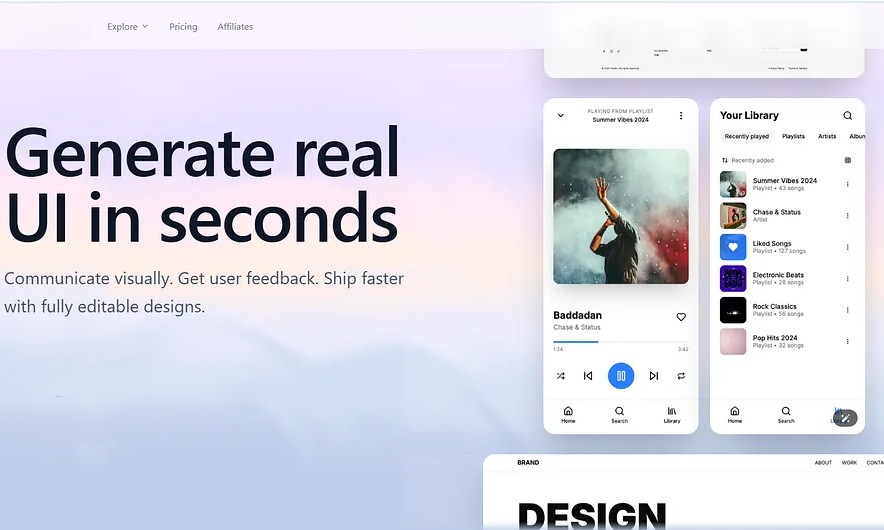Change the Recently added sort order
The image size is (884, 530).
click(748, 160)
